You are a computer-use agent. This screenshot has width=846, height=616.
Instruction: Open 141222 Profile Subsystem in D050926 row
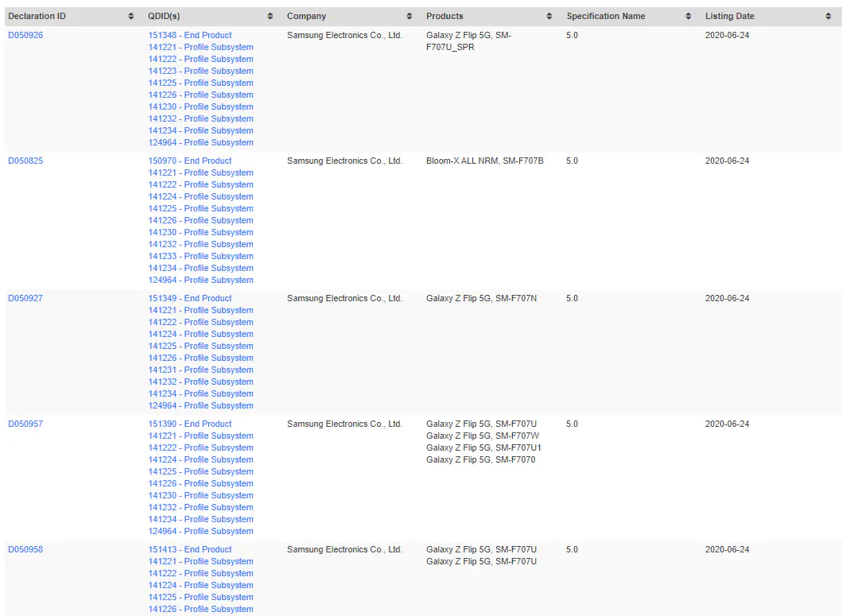pos(200,60)
